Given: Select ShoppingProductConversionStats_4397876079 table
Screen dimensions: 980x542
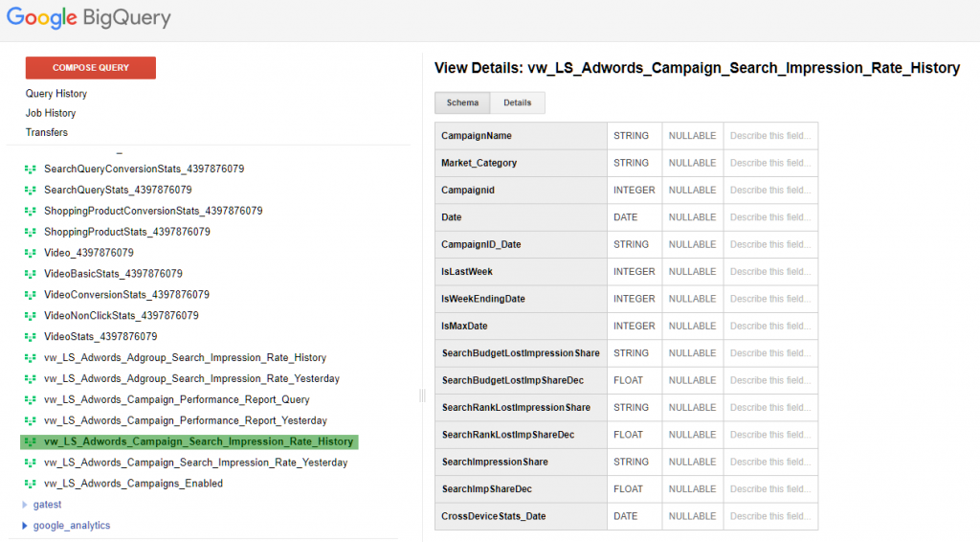Looking at the screenshot, I should 153,211.
